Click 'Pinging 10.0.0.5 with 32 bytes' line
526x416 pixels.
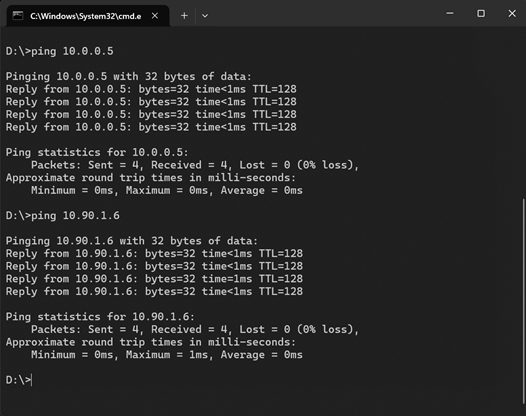pyautogui.click(x=128, y=76)
